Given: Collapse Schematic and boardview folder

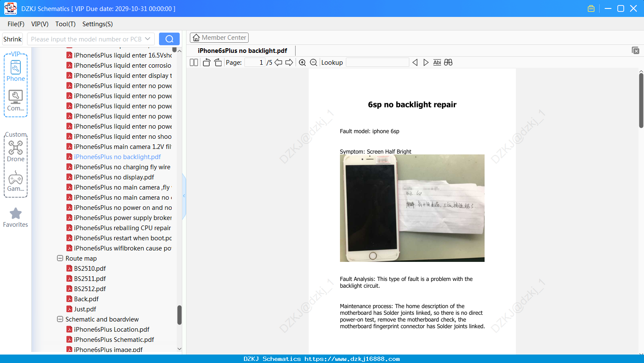Looking at the screenshot, I should [x=60, y=319].
